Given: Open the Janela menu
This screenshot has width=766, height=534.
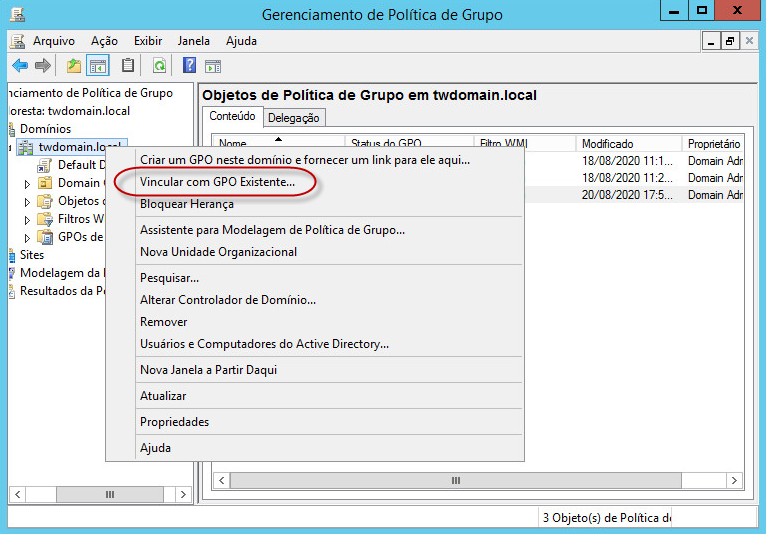Looking at the screenshot, I should 193,41.
